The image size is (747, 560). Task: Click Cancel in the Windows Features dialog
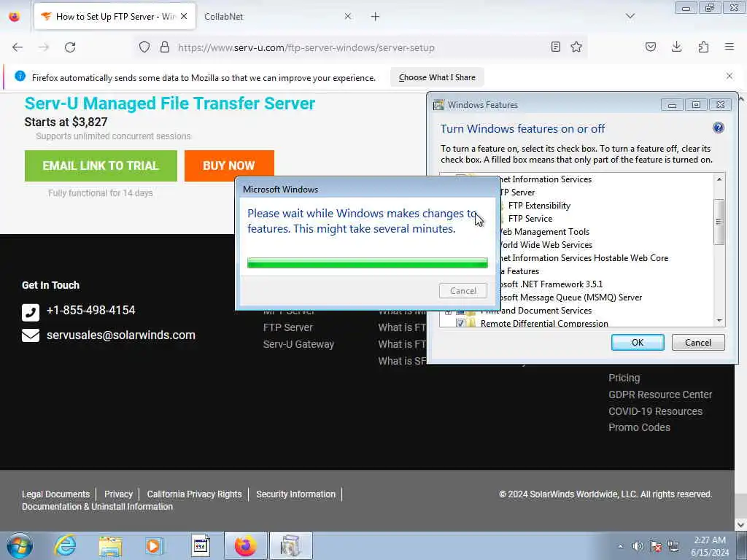[698, 343]
